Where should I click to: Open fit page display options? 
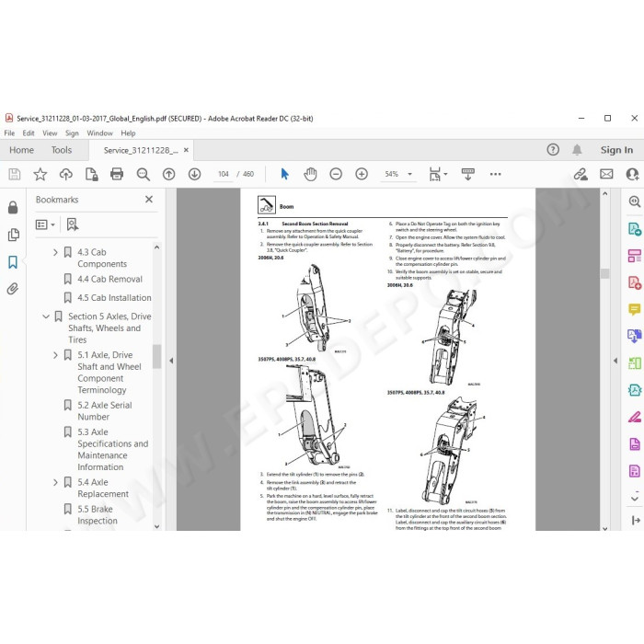click(x=438, y=174)
